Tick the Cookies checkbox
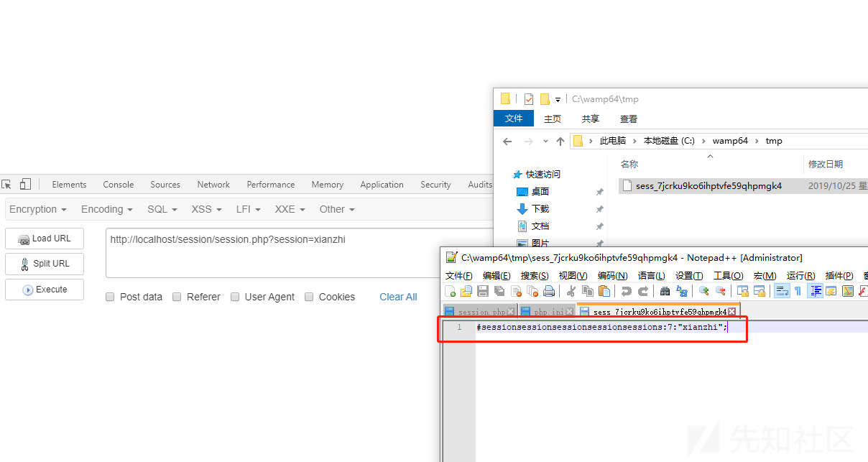This screenshot has width=868, height=462. [x=309, y=297]
